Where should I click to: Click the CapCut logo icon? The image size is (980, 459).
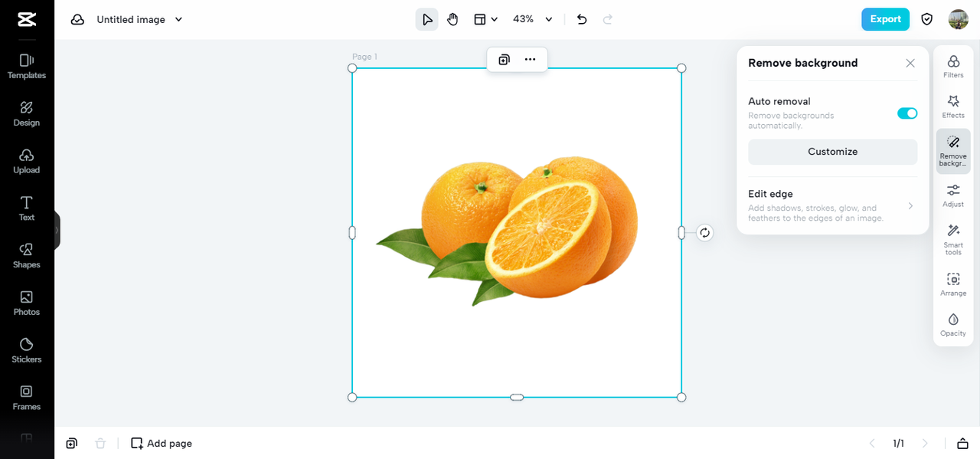27,20
